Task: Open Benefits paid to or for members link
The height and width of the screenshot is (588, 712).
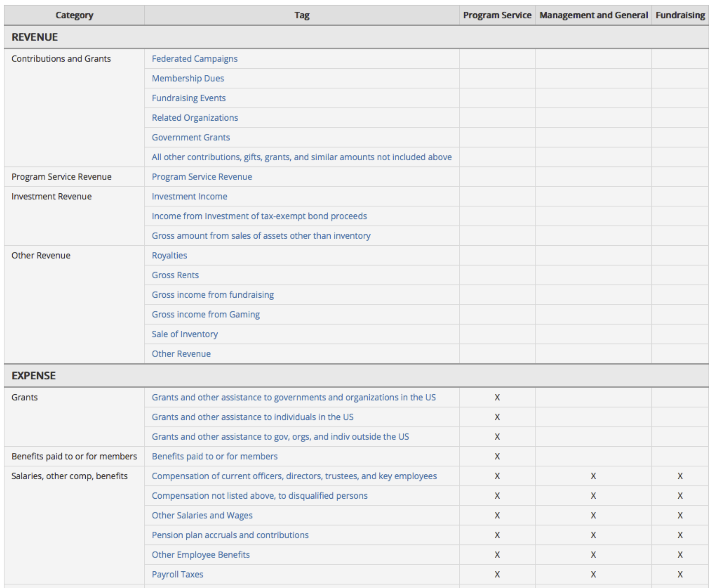Action: coord(214,456)
